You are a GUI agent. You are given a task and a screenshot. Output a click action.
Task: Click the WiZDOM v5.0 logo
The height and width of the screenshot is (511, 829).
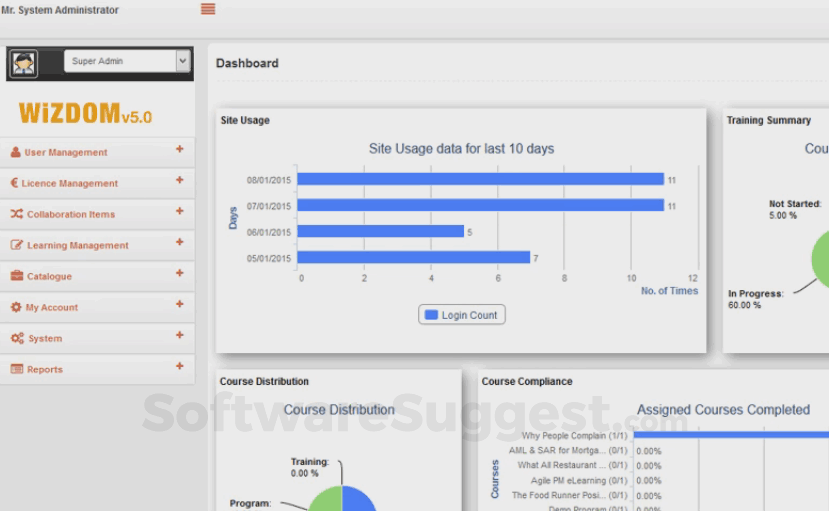point(85,113)
